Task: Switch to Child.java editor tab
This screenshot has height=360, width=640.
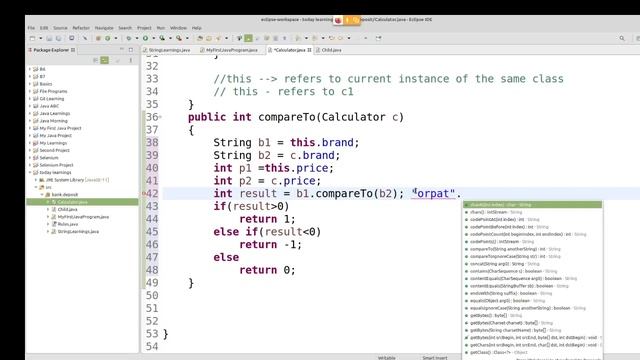Action: [x=329, y=50]
